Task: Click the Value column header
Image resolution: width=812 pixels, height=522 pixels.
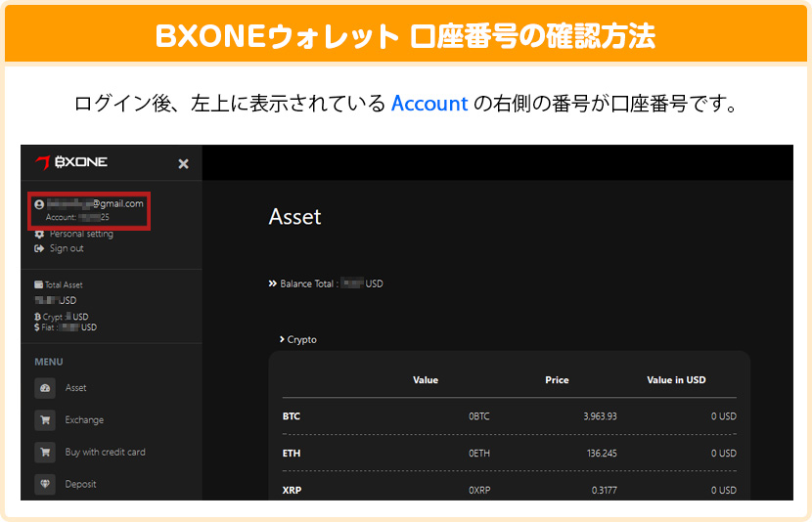Action: 426,380
